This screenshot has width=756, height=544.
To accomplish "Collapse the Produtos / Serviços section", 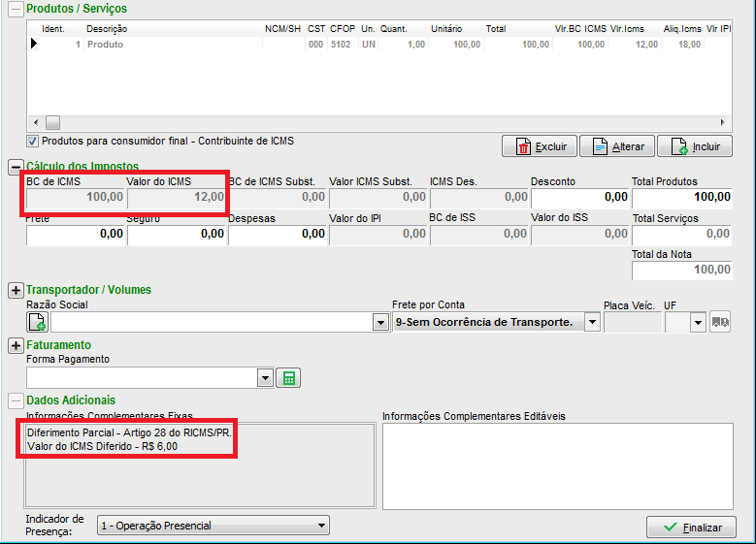I will pos(16,9).
